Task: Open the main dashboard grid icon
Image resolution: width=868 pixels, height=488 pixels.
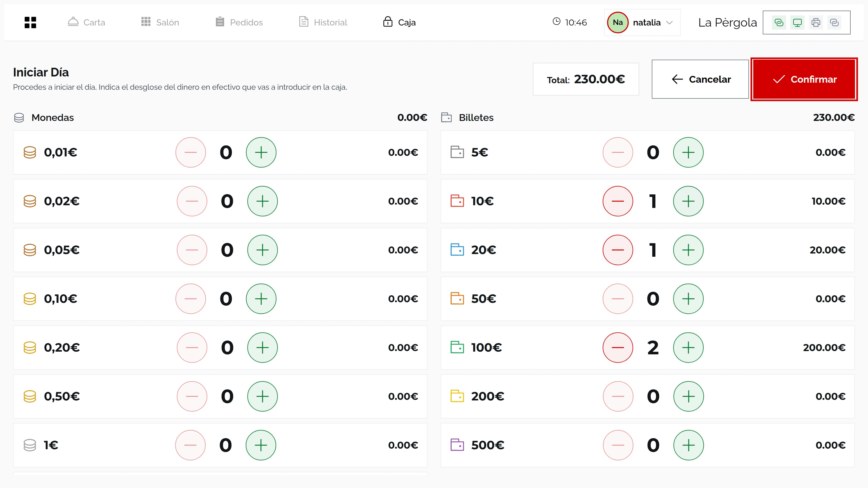Action: click(x=30, y=22)
